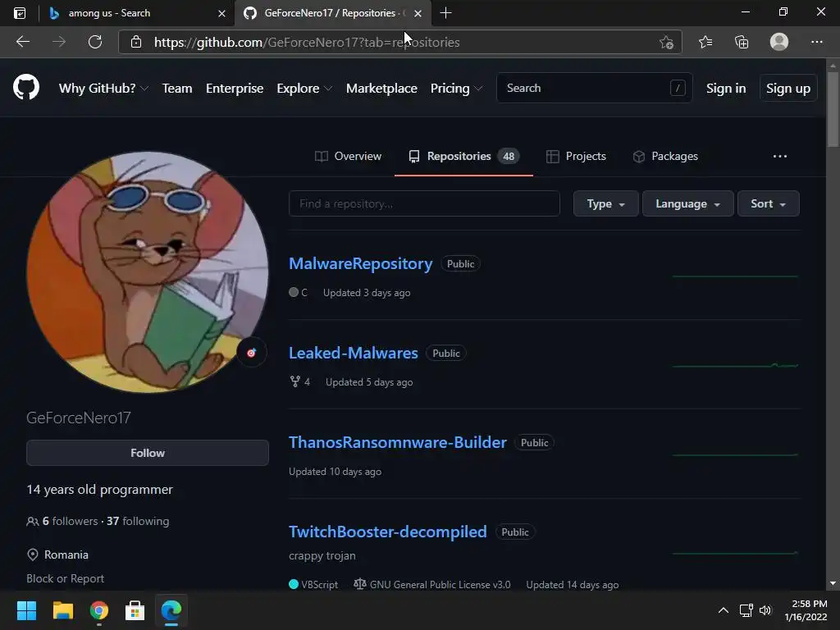Click the profile status emoji badge
The height and width of the screenshot is (630, 840).
point(251,353)
